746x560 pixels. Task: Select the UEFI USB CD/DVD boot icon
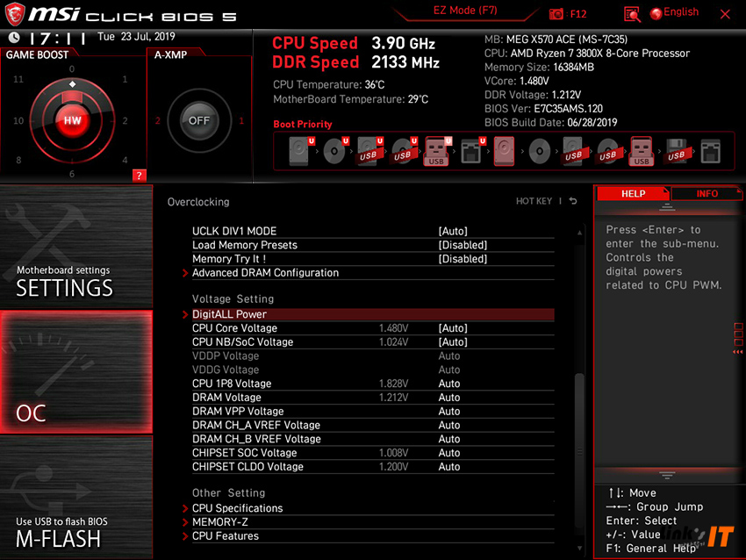[x=405, y=151]
